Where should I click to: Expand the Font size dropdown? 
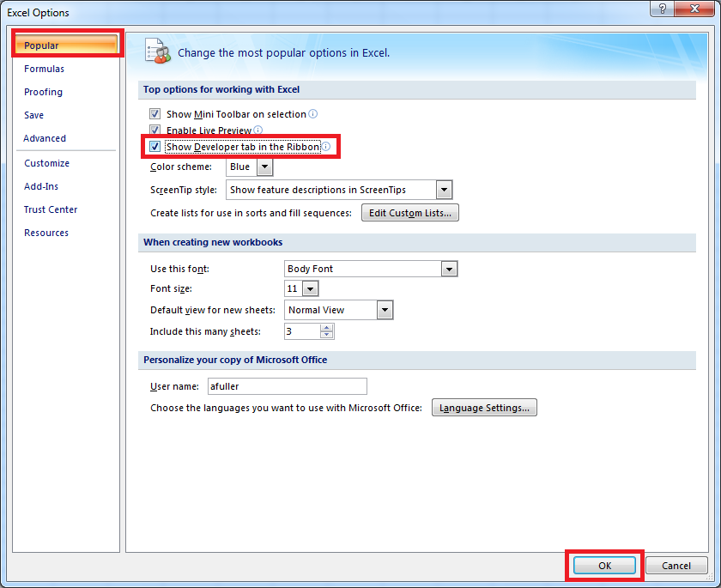click(x=311, y=288)
